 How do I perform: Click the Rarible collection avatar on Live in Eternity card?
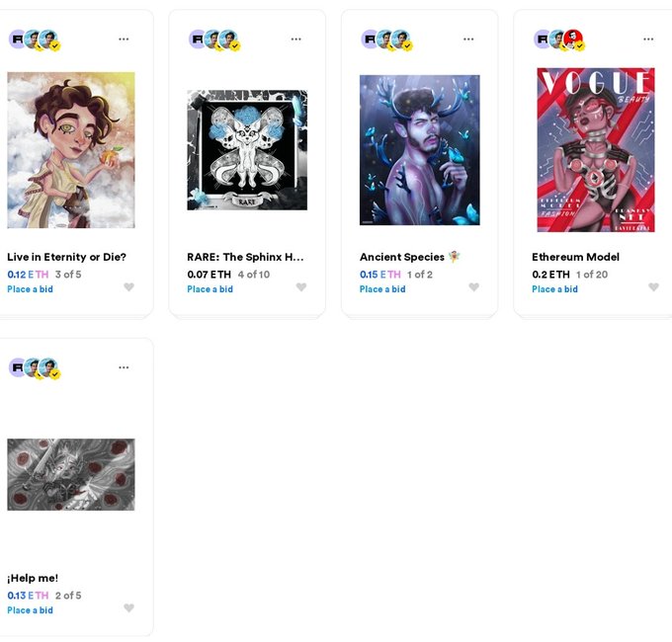(16, 39)
